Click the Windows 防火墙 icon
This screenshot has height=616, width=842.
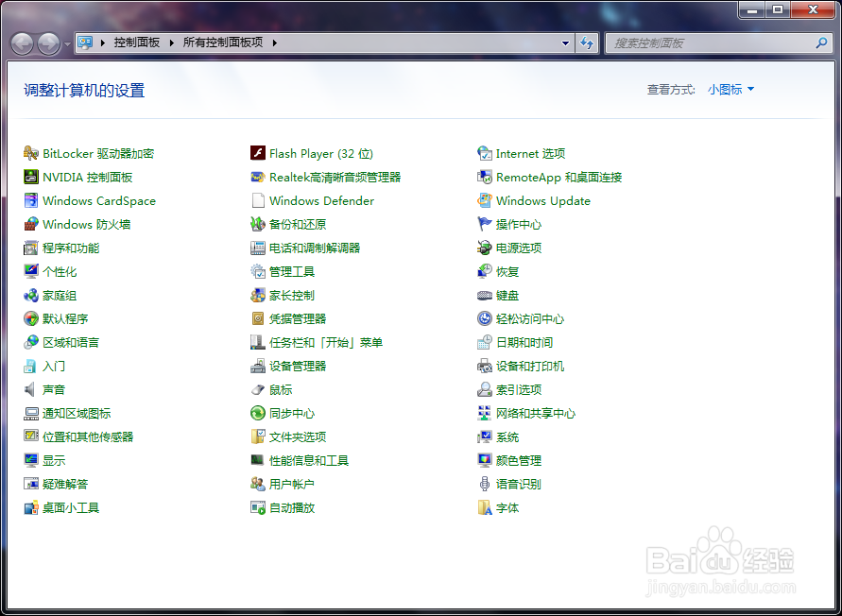pos(31,225)
